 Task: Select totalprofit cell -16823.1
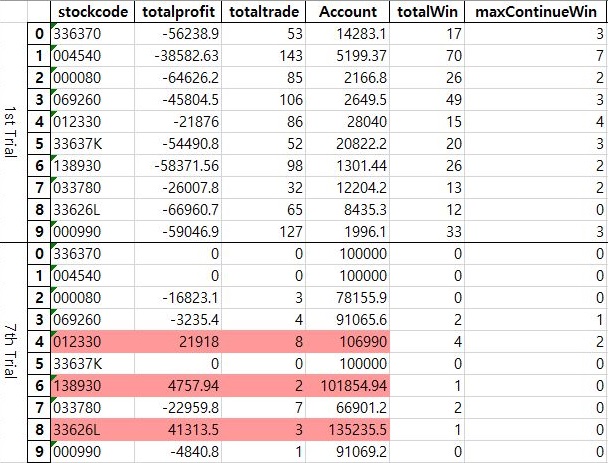coord(178,298)
